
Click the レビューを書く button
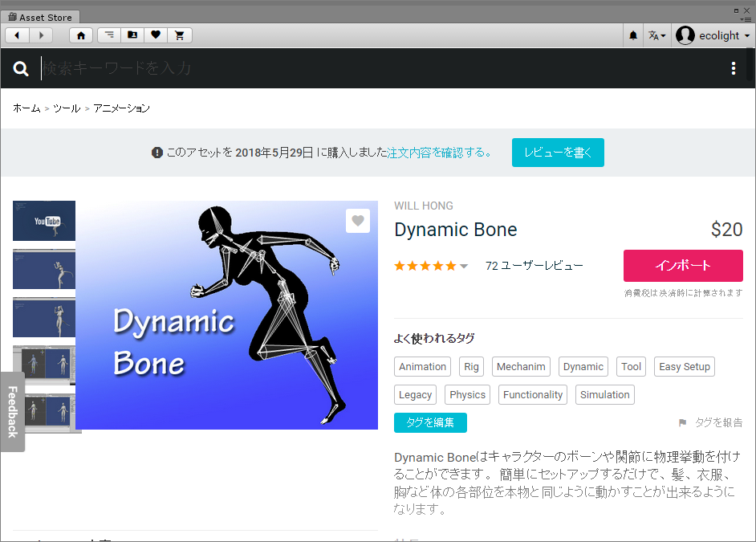(558, 153)
